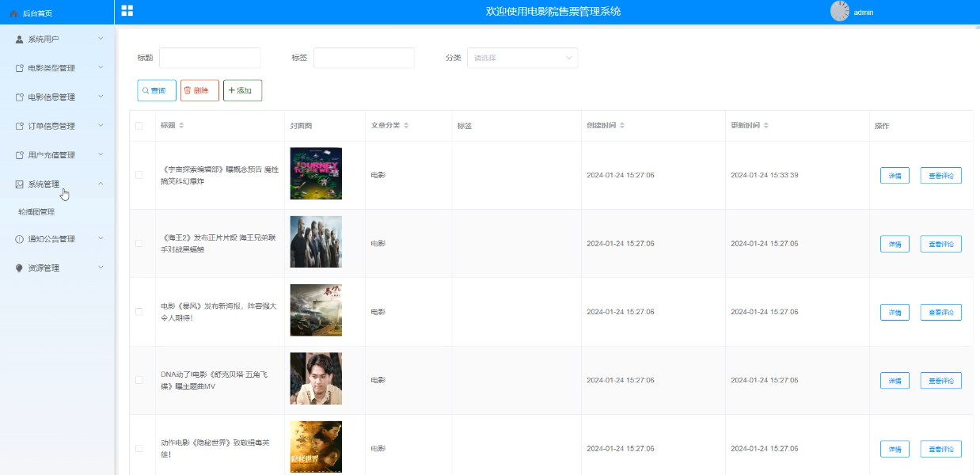980x475 pixels.
Task: Open 详情 for 《宇宙探索编辑部》 row
Action: pyautogui.click(x=895, y=176)
